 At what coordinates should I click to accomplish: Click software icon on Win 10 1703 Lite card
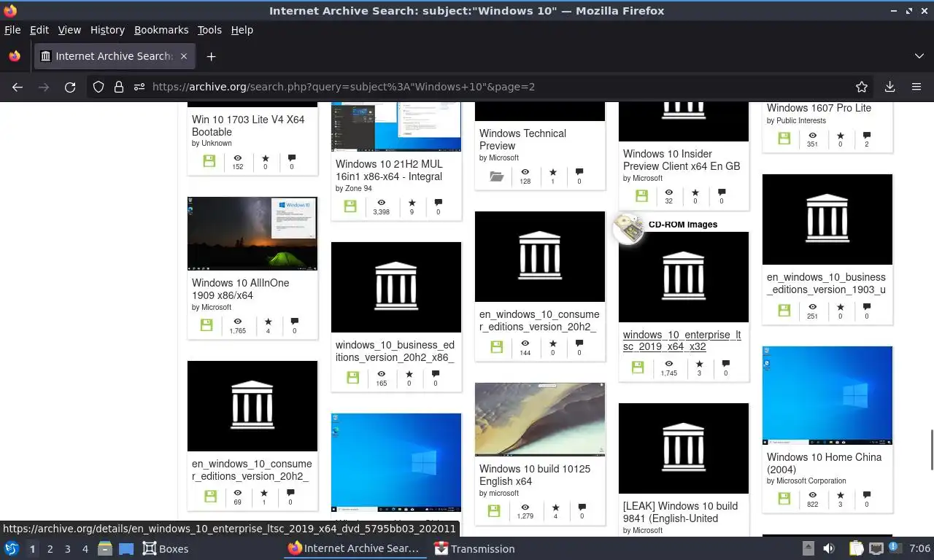(x=209, y=162)
